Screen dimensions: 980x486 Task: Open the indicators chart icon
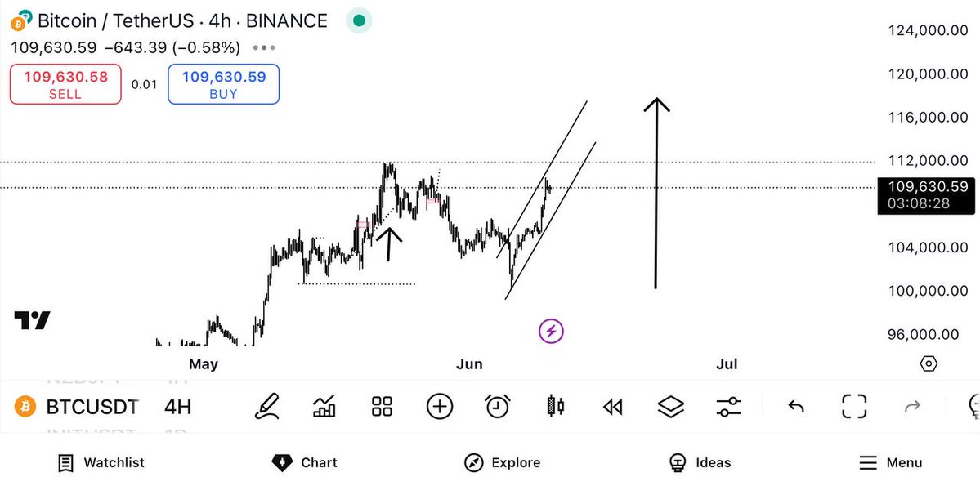[x=324, y=407]
